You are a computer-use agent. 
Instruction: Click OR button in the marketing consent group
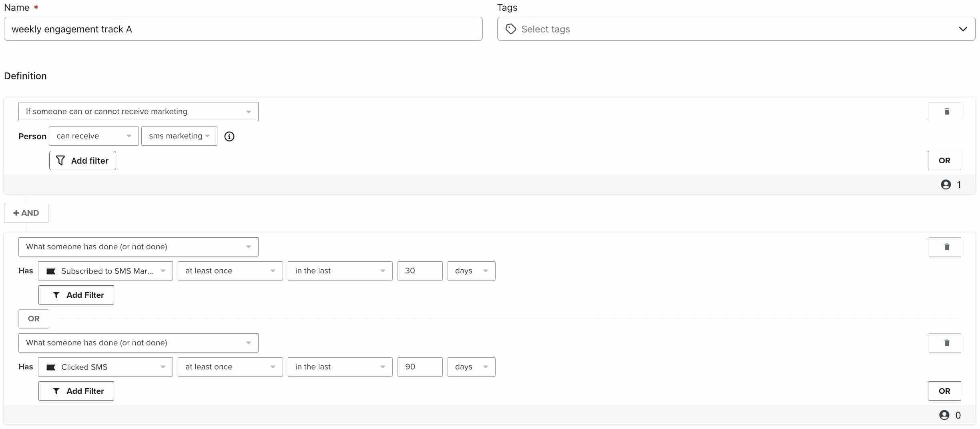coord(944,160)
